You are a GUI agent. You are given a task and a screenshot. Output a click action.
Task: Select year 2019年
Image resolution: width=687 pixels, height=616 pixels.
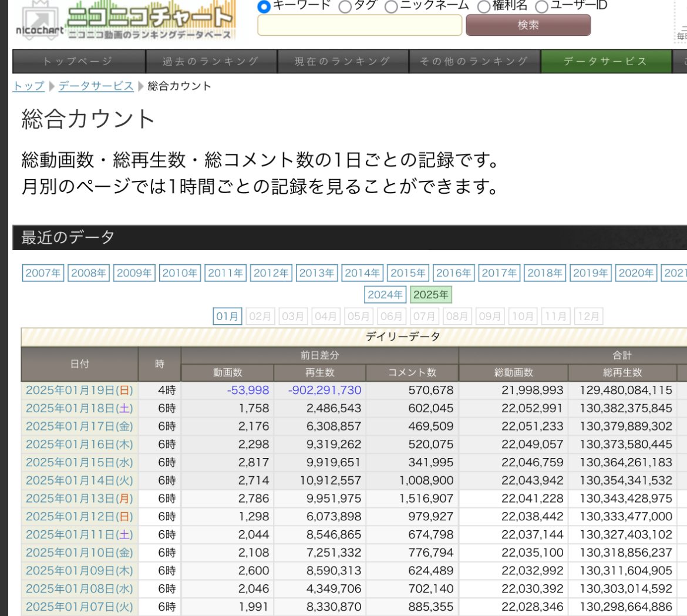point(591,273)
